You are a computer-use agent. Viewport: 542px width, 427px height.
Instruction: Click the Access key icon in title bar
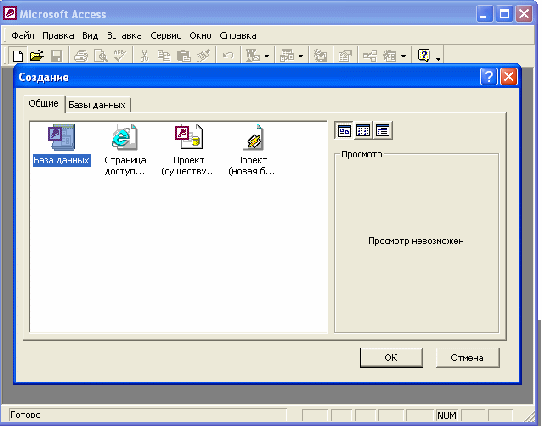point(10,13)
